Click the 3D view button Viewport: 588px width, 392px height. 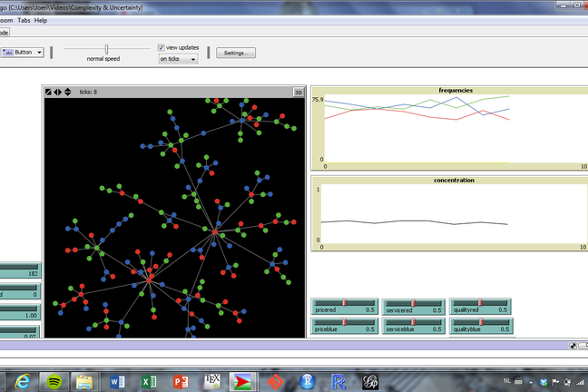point(298,92)
